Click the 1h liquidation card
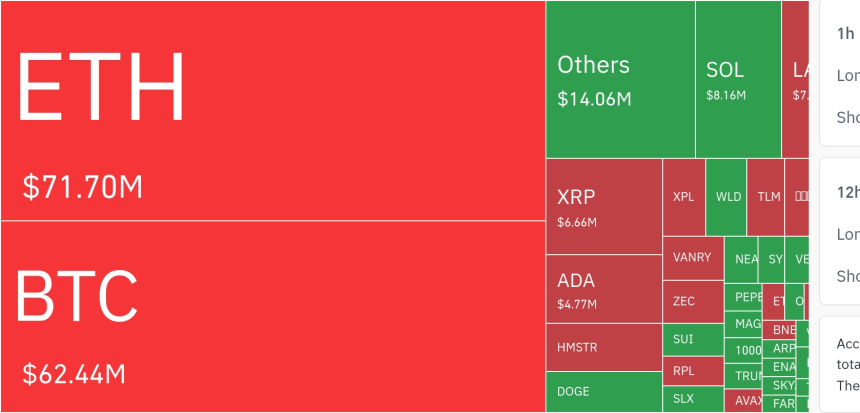860x413 pixels. tap(840, 73)
